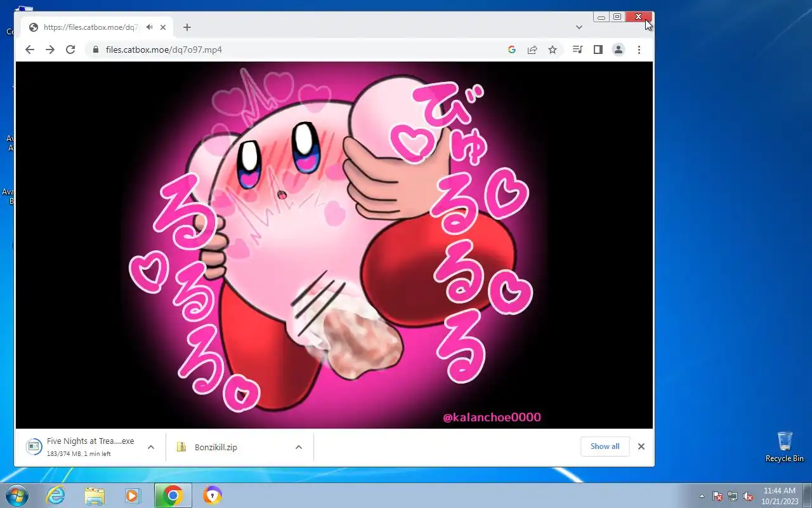
Task: Open the orange security app in the taskbar
Action: tap(213, 495)
